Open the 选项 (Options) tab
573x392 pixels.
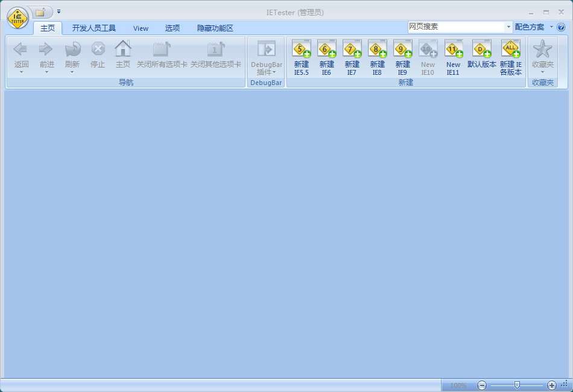(x=173, y=28)
